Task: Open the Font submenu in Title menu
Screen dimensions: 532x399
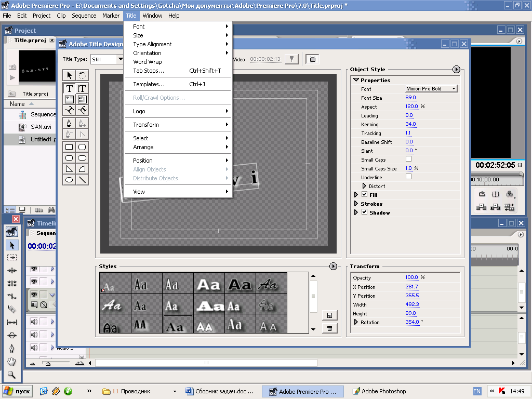Action: click(178, 26)
